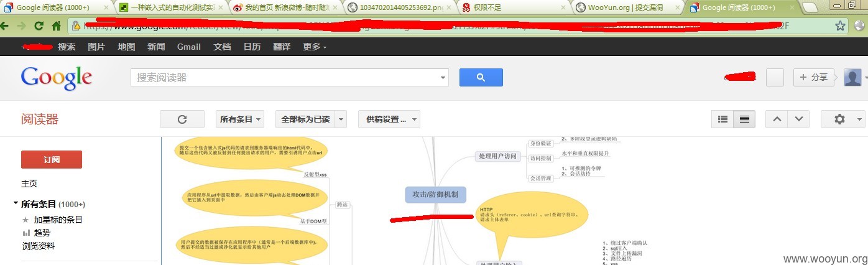Expand the search box dropdown arrow
The width and height of the screenshot is (868, 265).
[x=443, y=78]
